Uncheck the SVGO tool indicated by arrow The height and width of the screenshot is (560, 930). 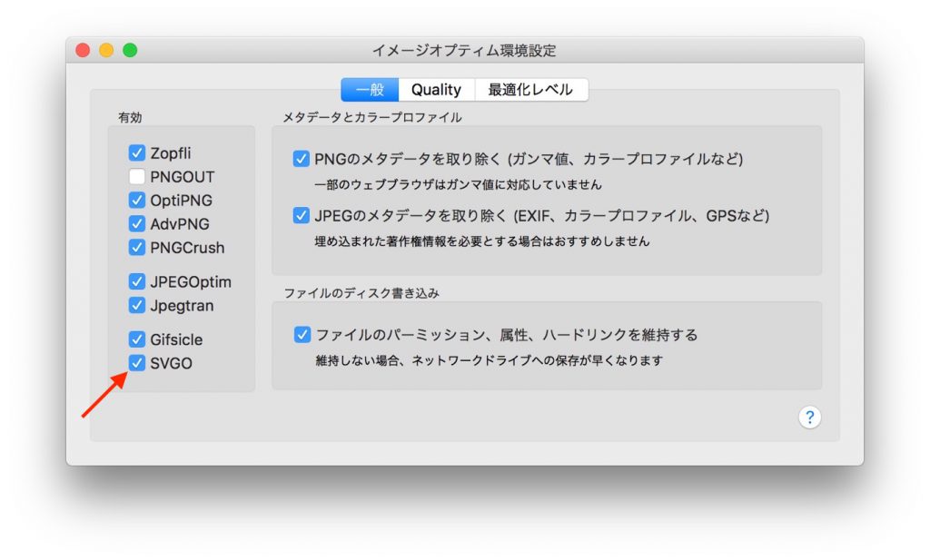coord(137,363)
